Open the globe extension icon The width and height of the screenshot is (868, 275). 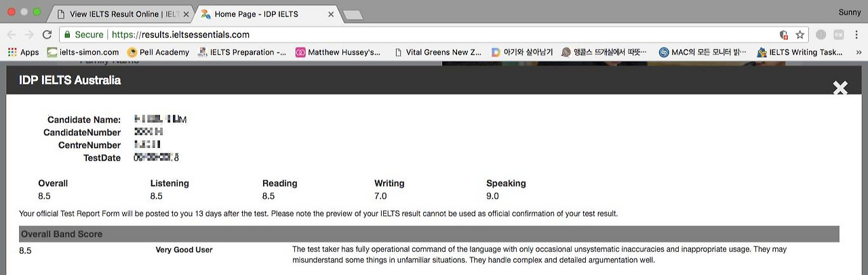[x=821, y=35]
